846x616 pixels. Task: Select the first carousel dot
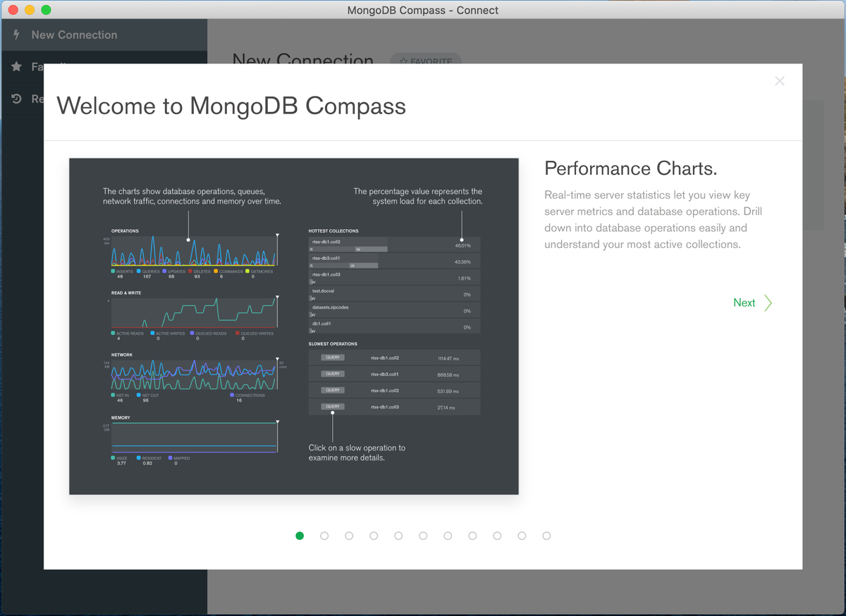[x=300, y=536]
